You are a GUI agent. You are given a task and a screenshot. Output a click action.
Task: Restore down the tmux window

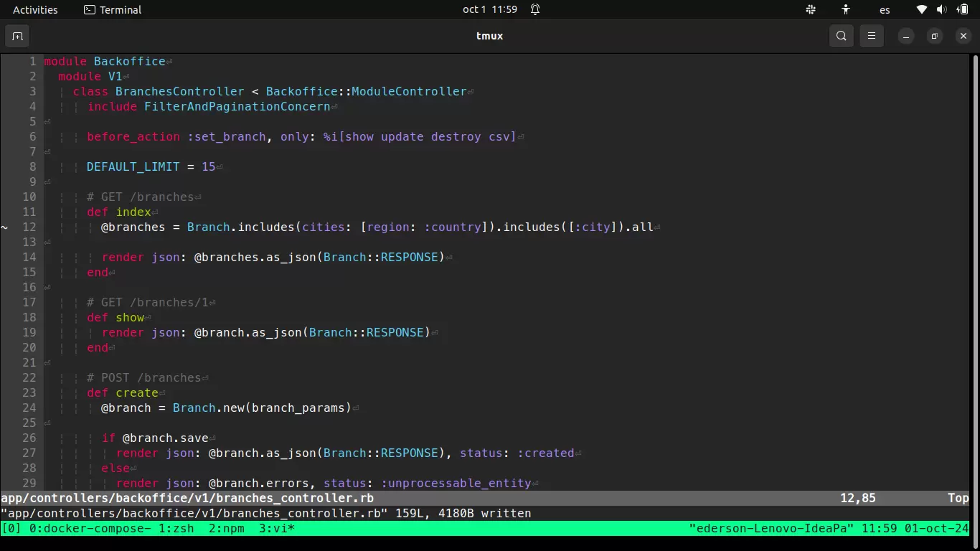pyautogui.click(x=934, y=36)
